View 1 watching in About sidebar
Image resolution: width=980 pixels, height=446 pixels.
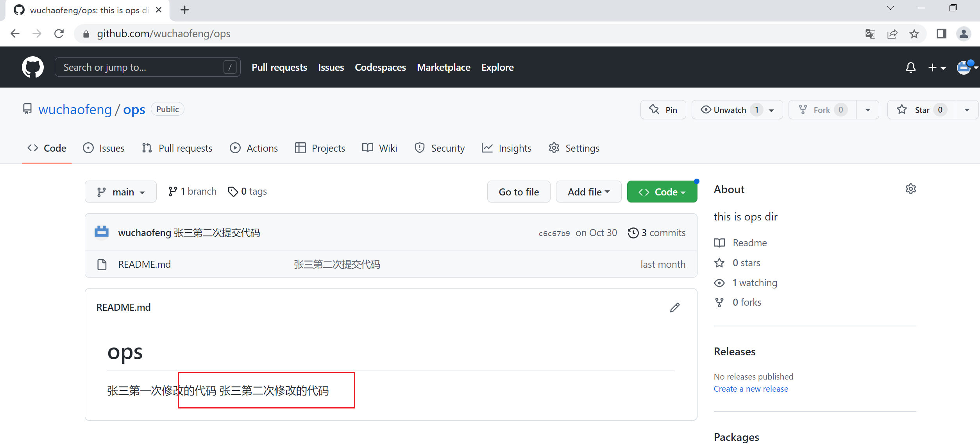pos(746,283)
